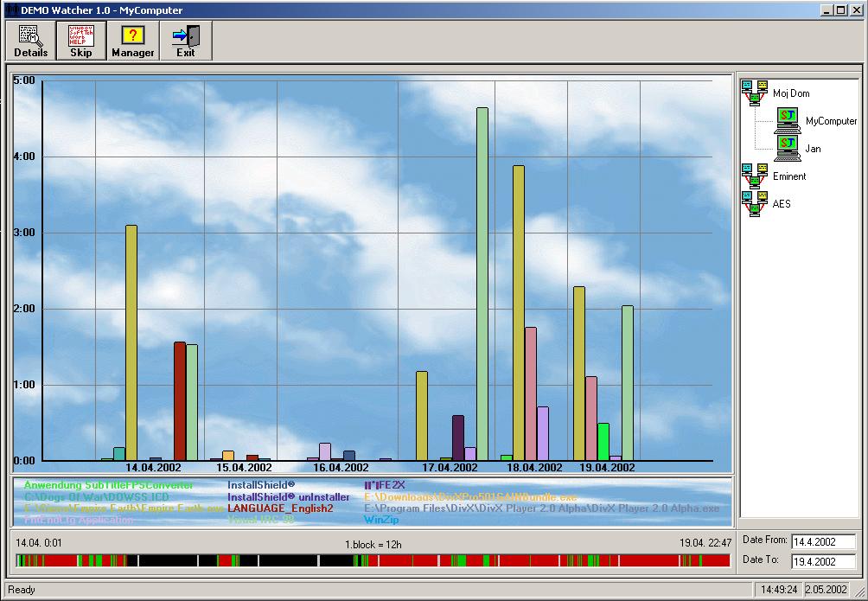The height and width of the screenshot is (601, 868).
Task: Click the Date From input field
Action: (822, 542)
